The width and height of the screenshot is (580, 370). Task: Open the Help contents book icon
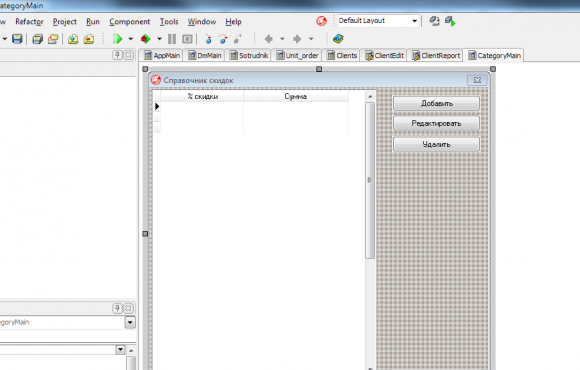[x=338, y=38]
